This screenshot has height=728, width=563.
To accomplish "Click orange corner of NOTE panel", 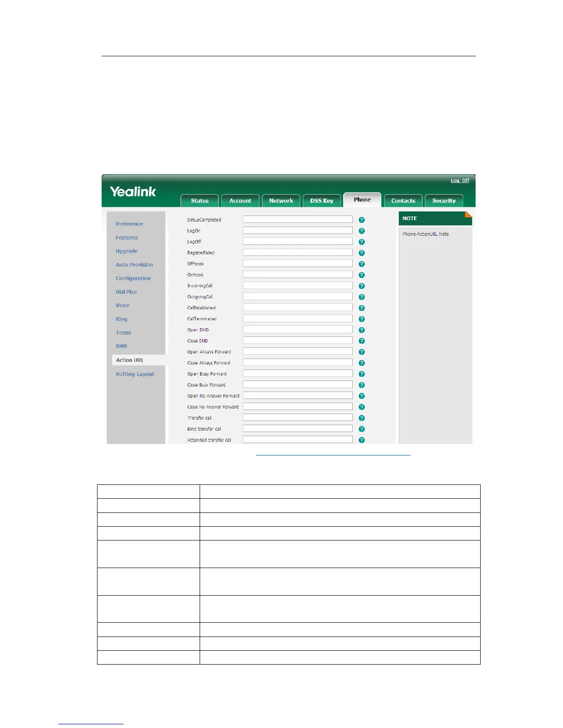I will point(469,214).
